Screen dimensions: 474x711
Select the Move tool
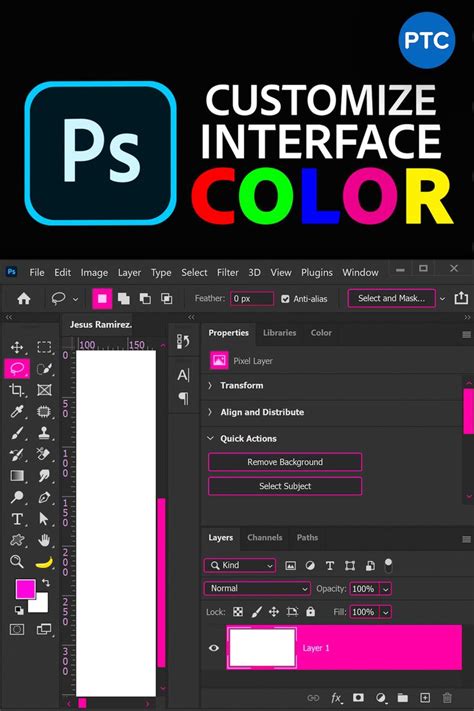coord(17,347)
